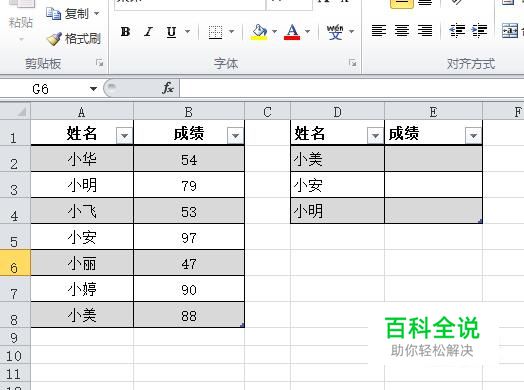Select row 10 header

pos(15,355)
